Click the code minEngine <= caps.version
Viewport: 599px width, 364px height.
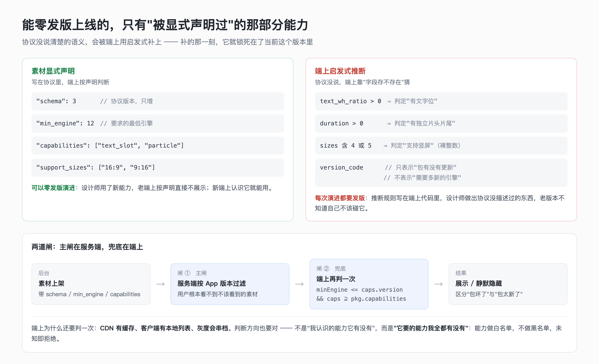[359, 290]
